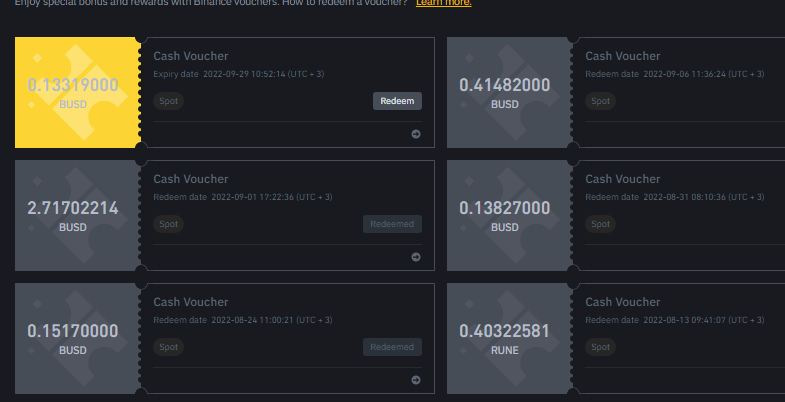This screenshot has width=785, height=402.
Task: Select the 2.71702214 BUSD voucher thumbnail
Action: pos(78,216)
